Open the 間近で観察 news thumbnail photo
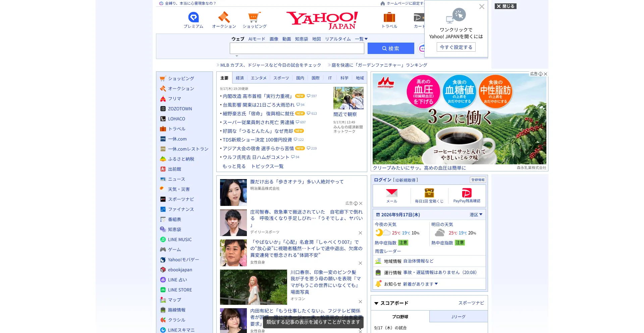Screen dimensions: 644x333 click(348, 98)
